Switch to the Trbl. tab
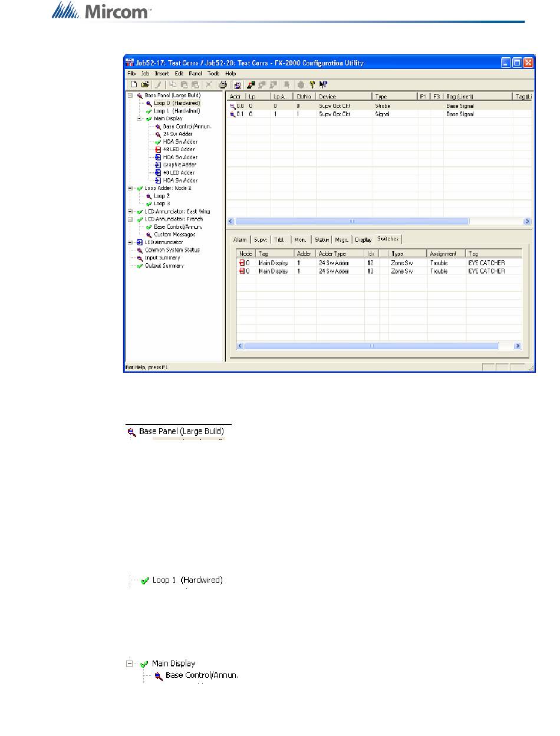This screenshot has height=736, width=560. pyautogui.click(x=280, y=240)
